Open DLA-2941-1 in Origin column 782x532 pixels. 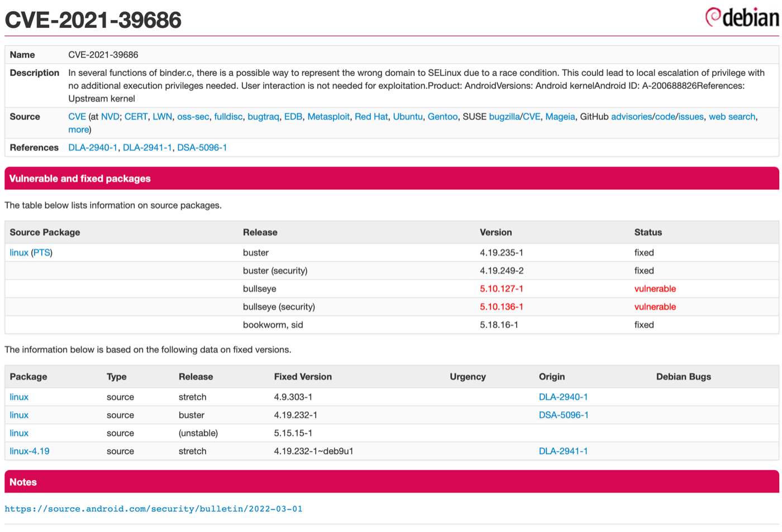click(563, 451)
